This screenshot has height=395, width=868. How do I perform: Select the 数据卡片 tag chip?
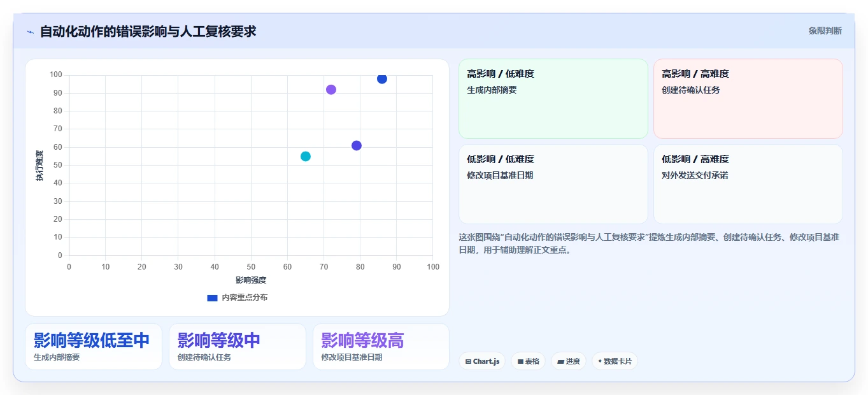(x=615, y=361)
